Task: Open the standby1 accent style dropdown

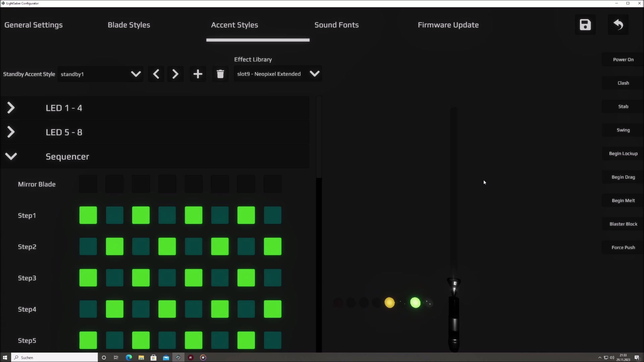Action: tap(100, 74)
